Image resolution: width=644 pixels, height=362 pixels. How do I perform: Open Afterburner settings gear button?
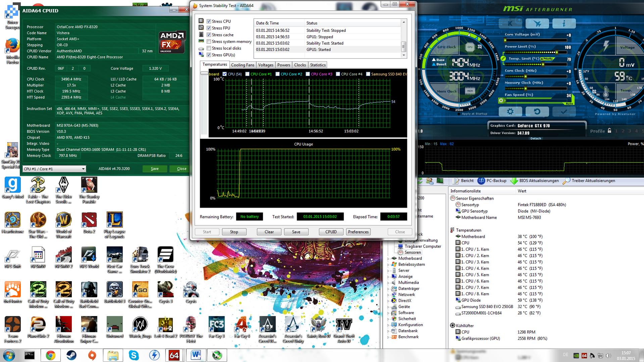[x=510, y=111]
